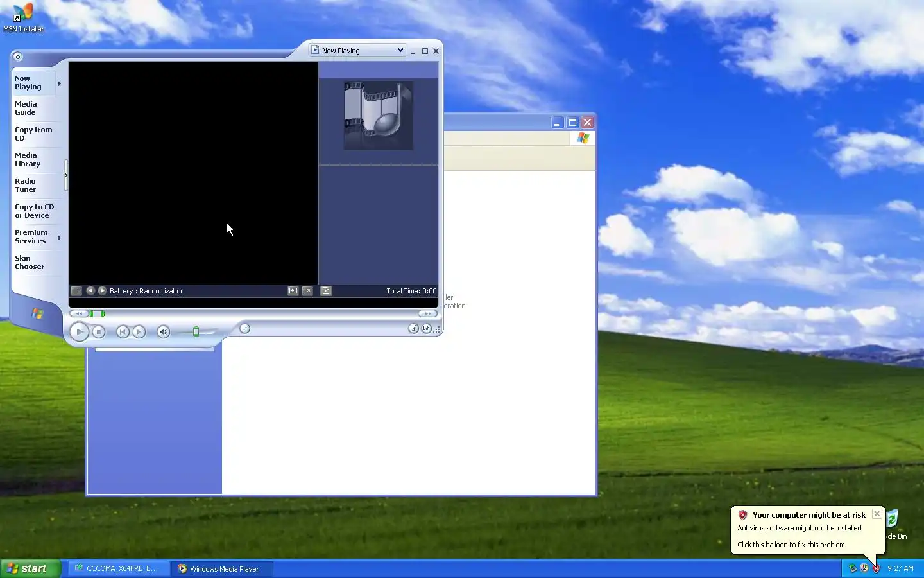Screen dimensions: 924x578
Task: Switch to skin mode icon
Action: click(x=426, y=328)
